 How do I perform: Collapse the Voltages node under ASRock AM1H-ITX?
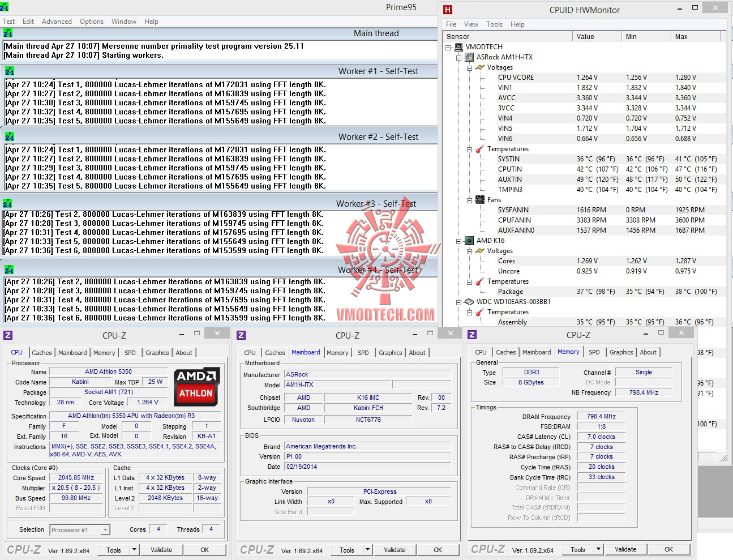point(469,67)
